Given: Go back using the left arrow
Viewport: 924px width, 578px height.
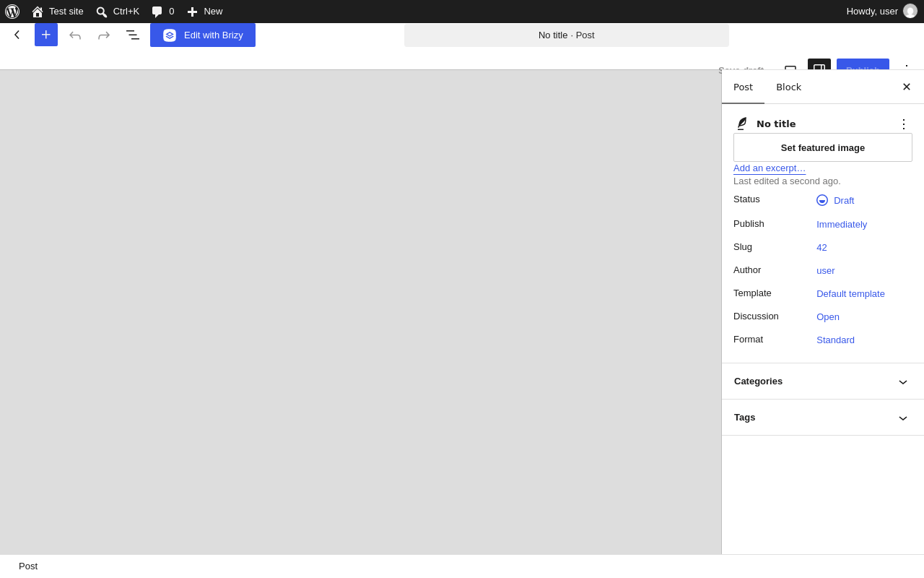Looking at the screenshot, I should (x=17, y=35).
